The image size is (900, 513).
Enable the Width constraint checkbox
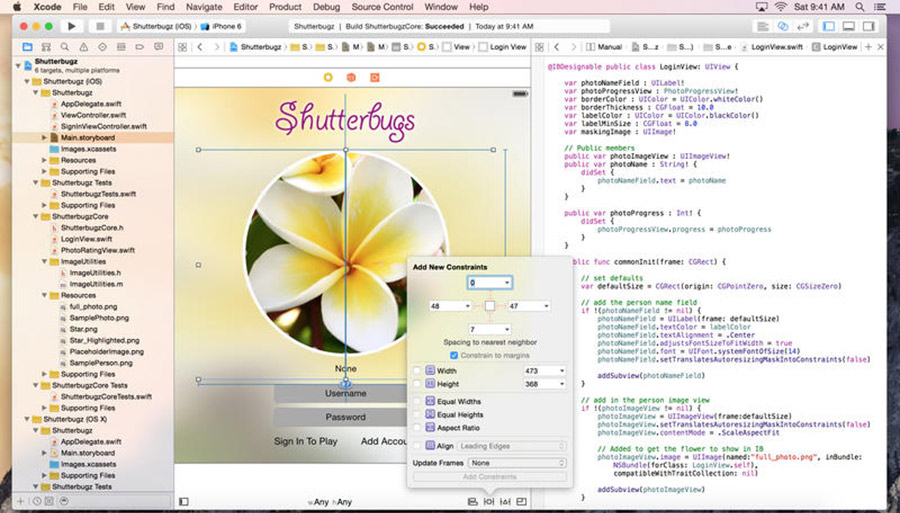pos(417,371)
